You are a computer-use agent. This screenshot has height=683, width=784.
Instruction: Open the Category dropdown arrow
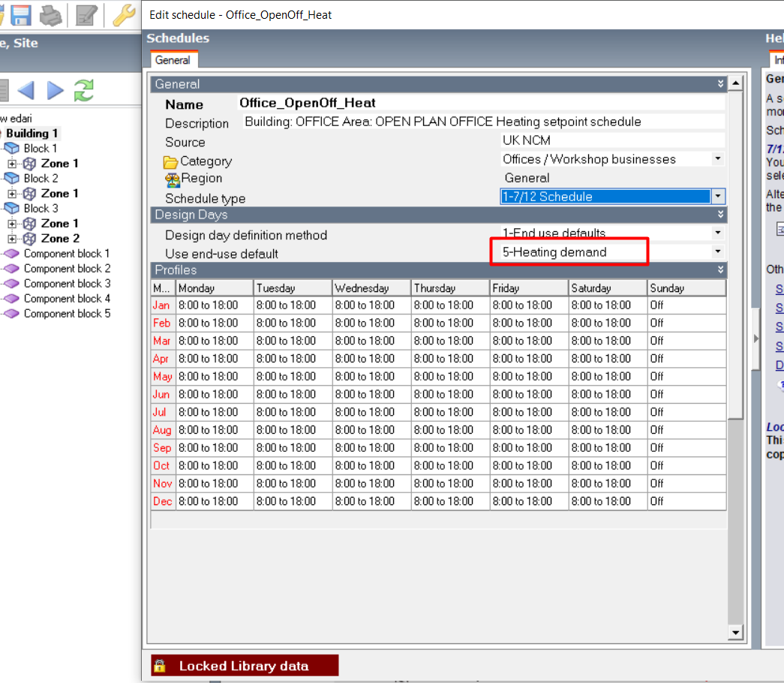click(x=718, y=159)
